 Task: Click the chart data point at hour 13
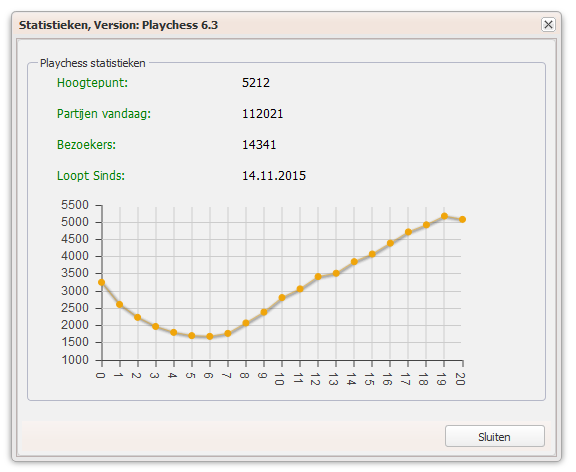click(x=336, y=273)
